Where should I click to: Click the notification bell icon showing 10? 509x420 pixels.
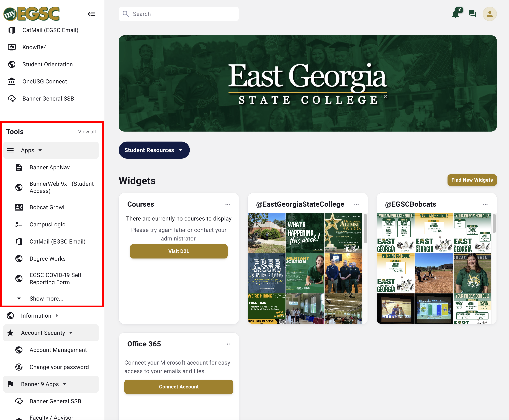pos(456,14)
